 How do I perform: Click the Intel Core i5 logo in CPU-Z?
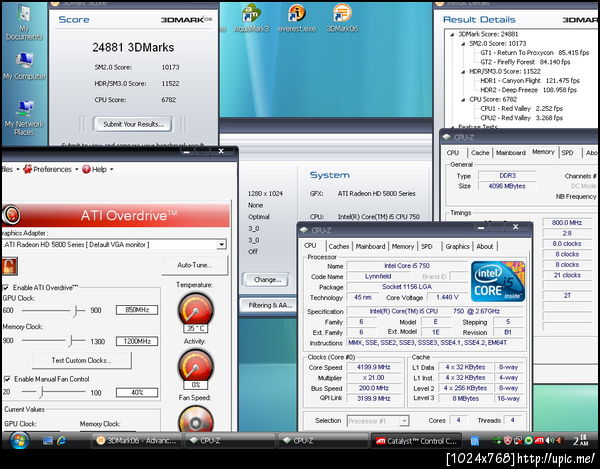click(498, 282)
